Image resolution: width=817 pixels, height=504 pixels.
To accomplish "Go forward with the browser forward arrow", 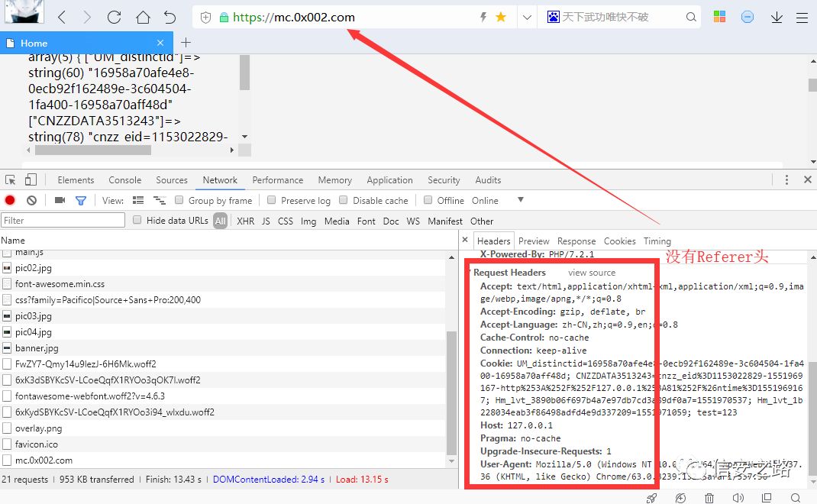I will click(87, 18).
